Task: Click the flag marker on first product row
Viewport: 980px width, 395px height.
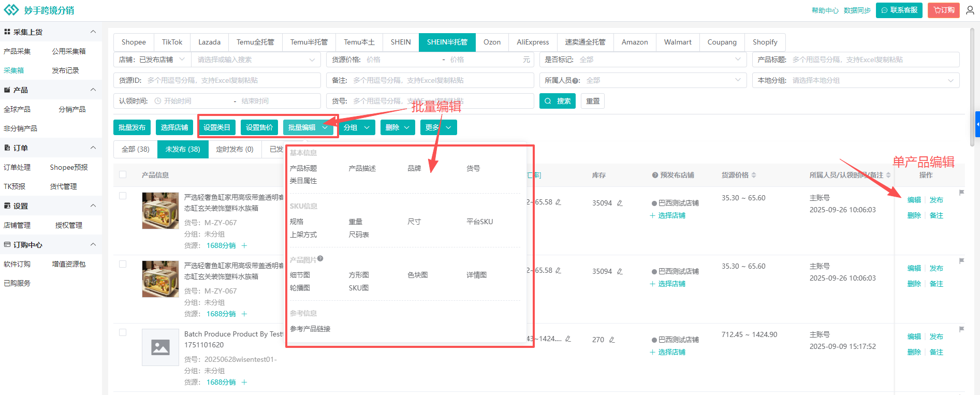Action: click(961, 193)
